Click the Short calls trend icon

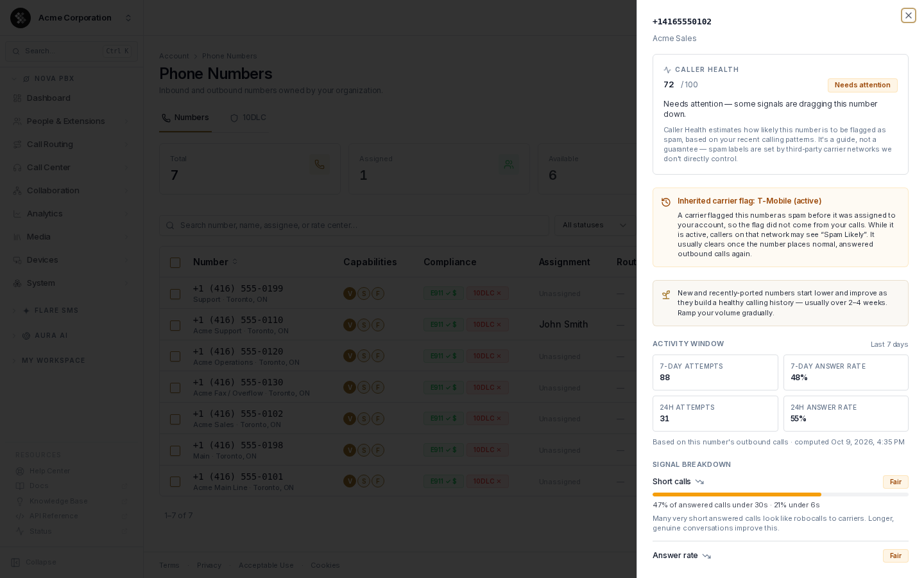tap(699, 482)
